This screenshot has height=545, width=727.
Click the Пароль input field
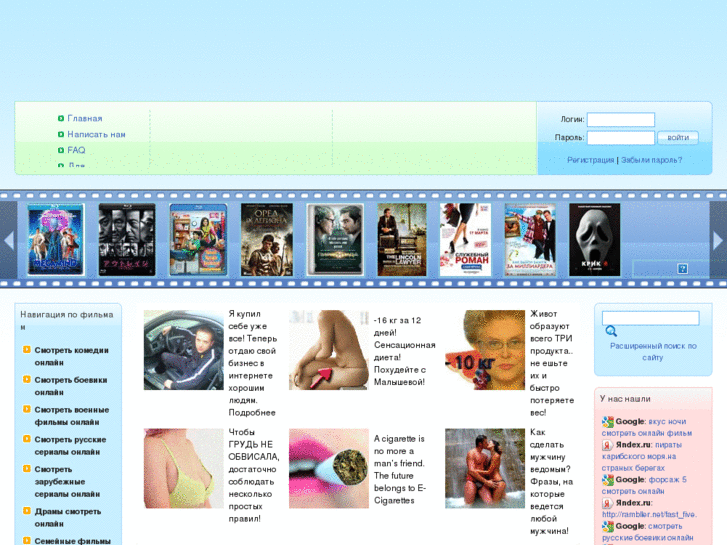click(621, 138)
